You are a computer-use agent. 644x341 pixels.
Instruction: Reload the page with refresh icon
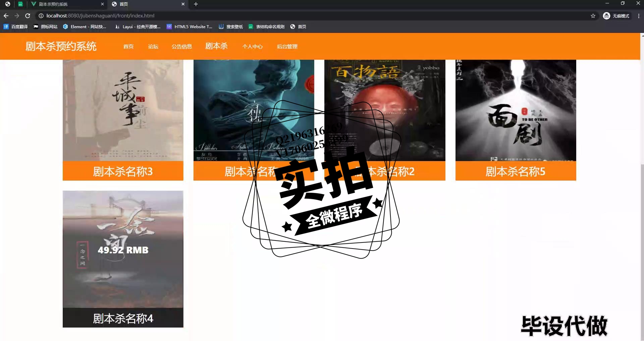click(28, 16)
